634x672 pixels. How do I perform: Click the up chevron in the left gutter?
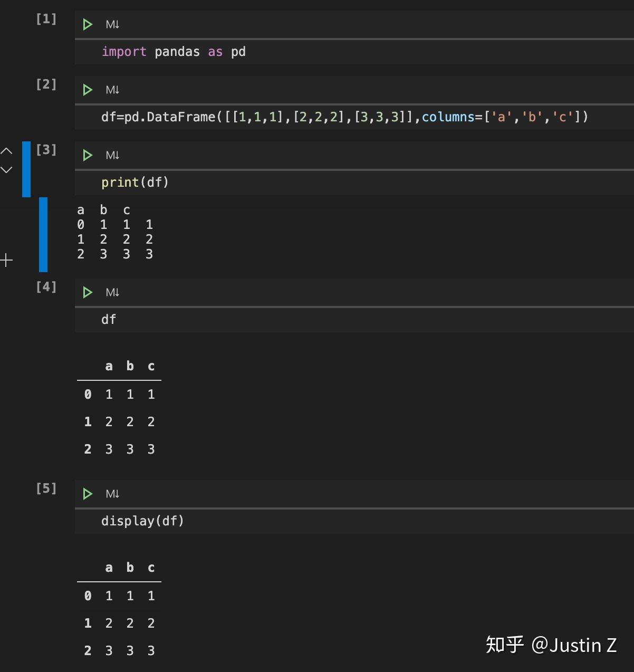click(7, 151)
